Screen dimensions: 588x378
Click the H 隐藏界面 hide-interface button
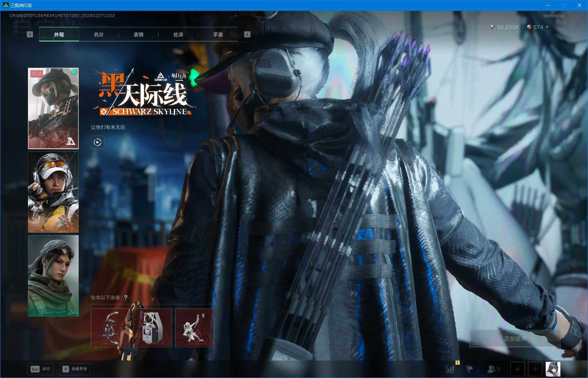click(74, 369)
